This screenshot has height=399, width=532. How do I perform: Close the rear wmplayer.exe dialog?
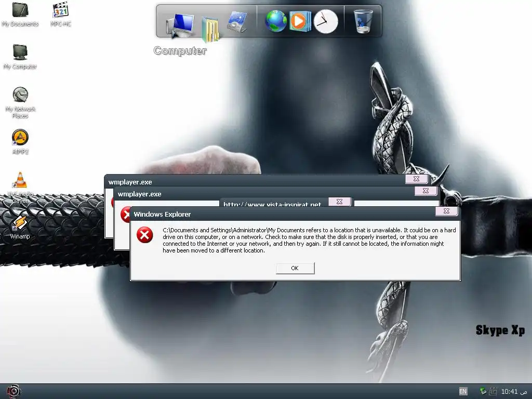tap(416, 179)
